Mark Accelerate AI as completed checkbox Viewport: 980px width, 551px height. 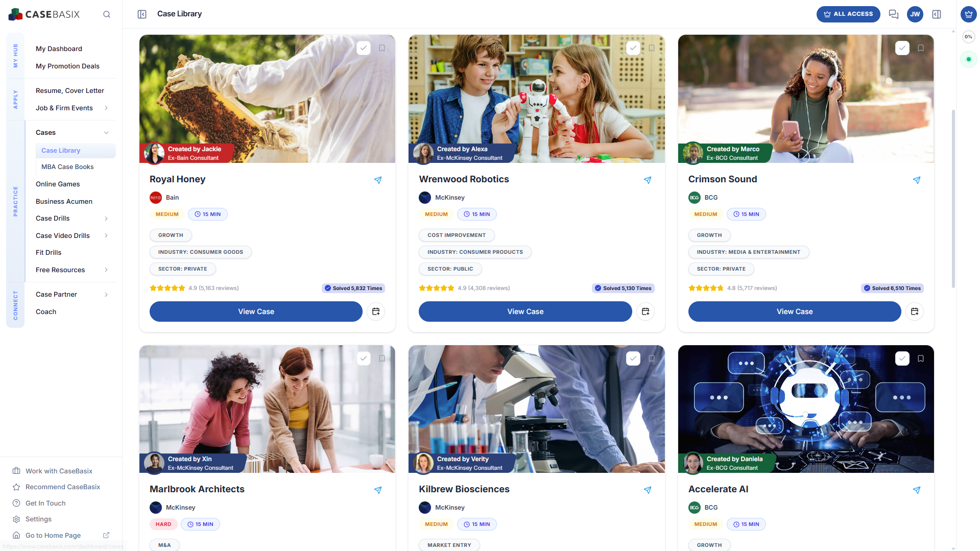pos(902,358)
